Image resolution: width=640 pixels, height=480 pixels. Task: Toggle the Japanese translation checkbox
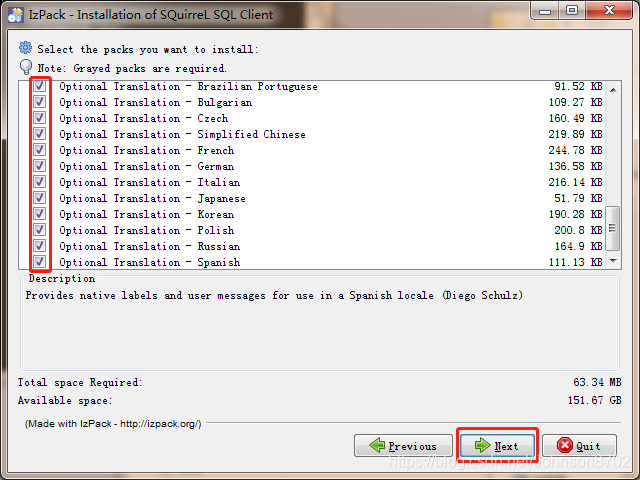40,198
